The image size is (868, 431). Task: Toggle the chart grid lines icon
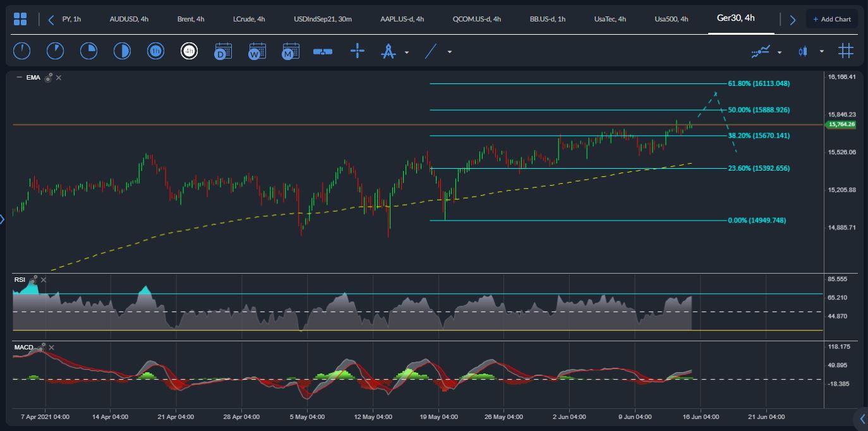click(x=846, y=51)
